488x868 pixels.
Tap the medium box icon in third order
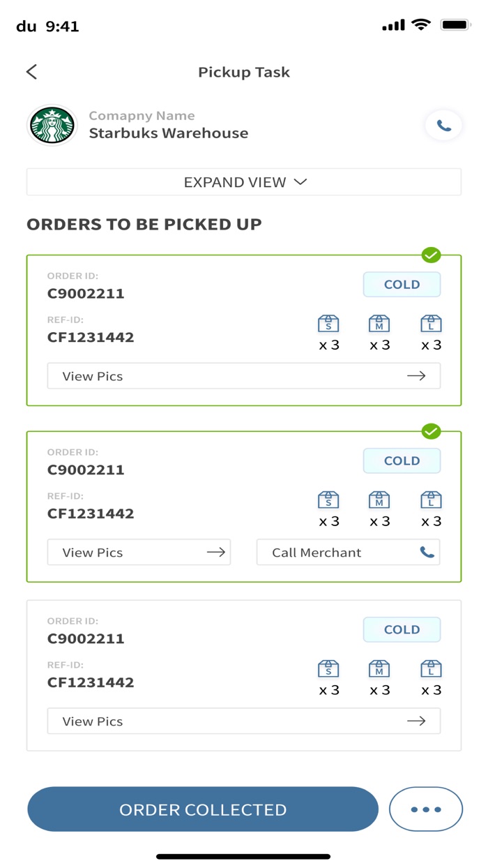[x=379, y=669]
